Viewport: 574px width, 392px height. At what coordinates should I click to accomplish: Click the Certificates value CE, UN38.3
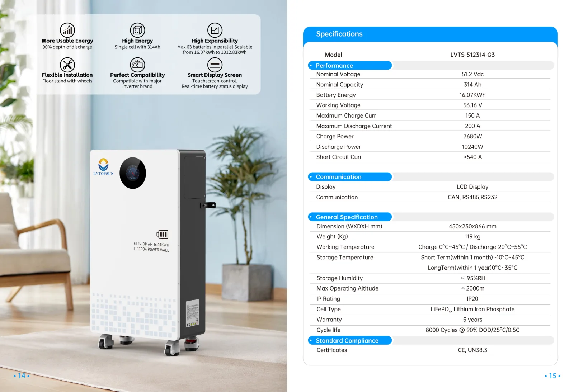point(472,350)
